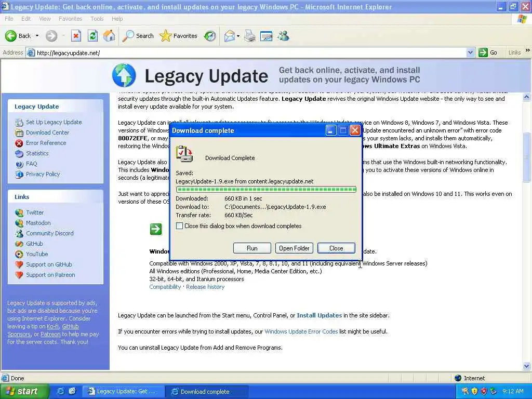Click the page scrollbar down arrow
The height and width of the screenshot is (399, 532).
[x=527, y=366]
